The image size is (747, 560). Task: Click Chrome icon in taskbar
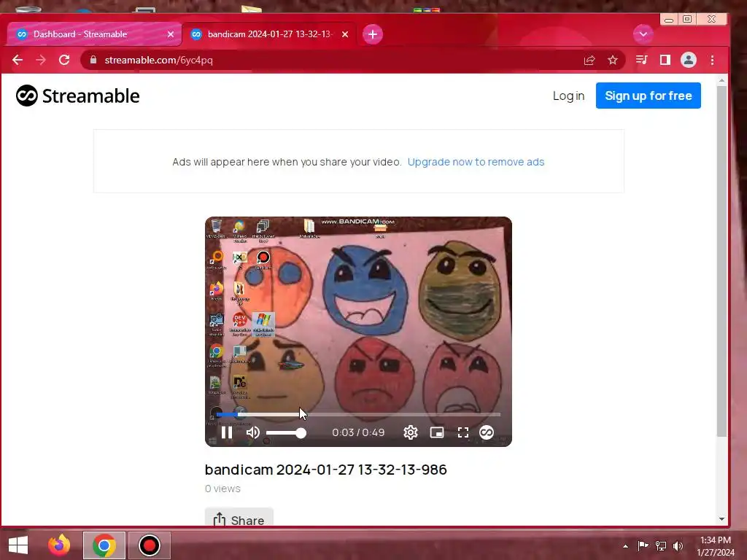(x=104, y=545)
